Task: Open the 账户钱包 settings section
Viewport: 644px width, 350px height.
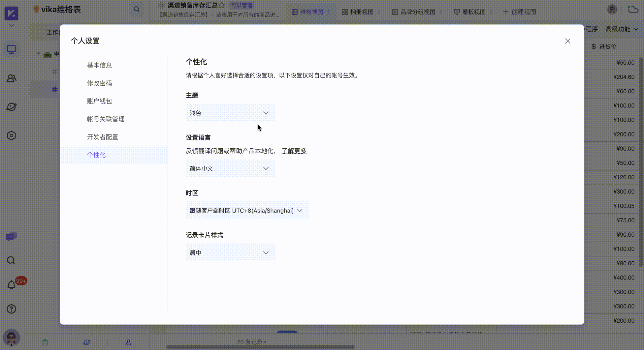Action: [x=99, y=101]
